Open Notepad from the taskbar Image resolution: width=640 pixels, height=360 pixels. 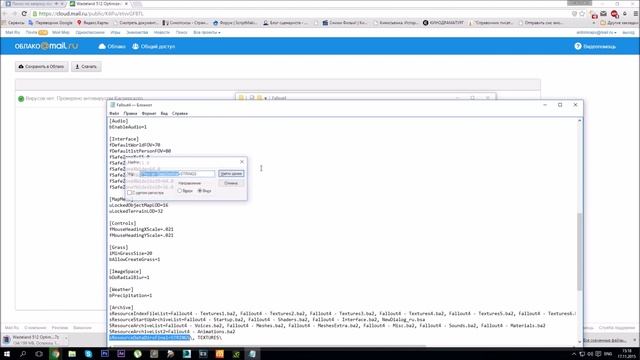[x=252, y=353]
